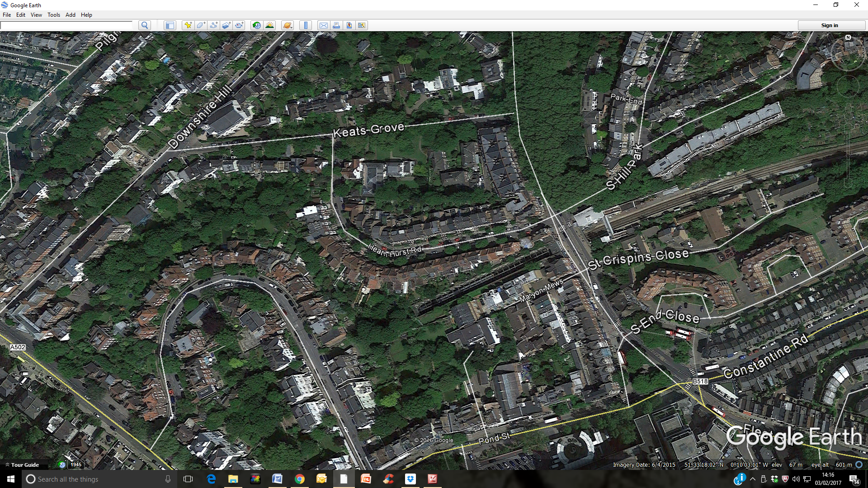Click the Keats Grove road label
Screen dimensions: 868x488
(368, 130)
